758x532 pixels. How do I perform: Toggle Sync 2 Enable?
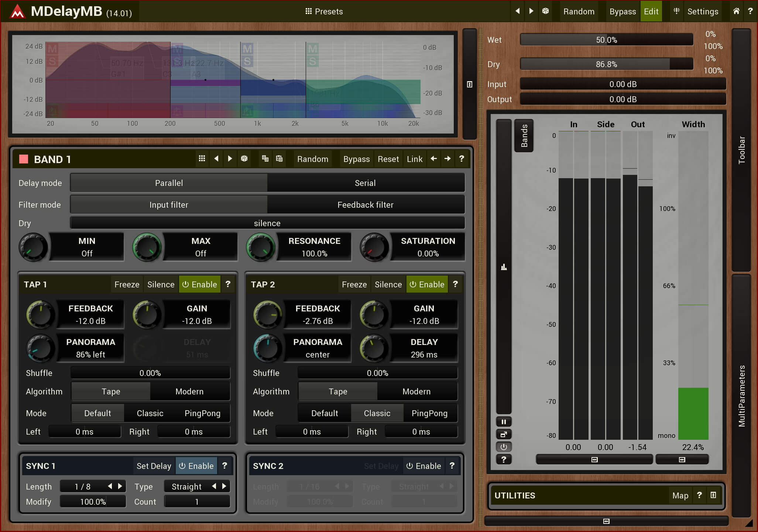tap(424, 466)
